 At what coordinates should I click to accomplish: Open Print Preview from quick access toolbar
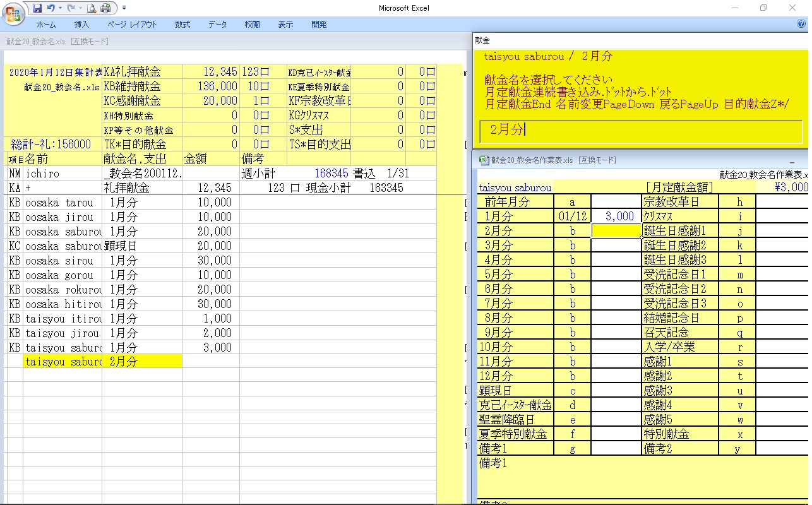[92, 8]
